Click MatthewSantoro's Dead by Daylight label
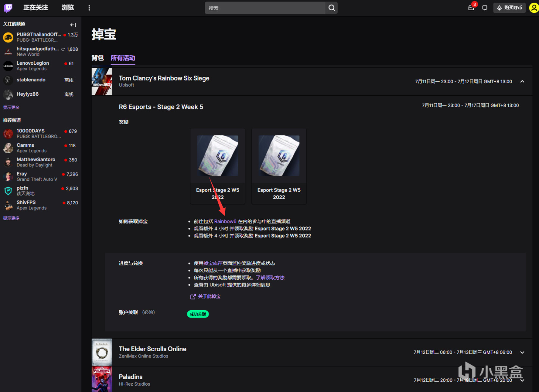 34,165
